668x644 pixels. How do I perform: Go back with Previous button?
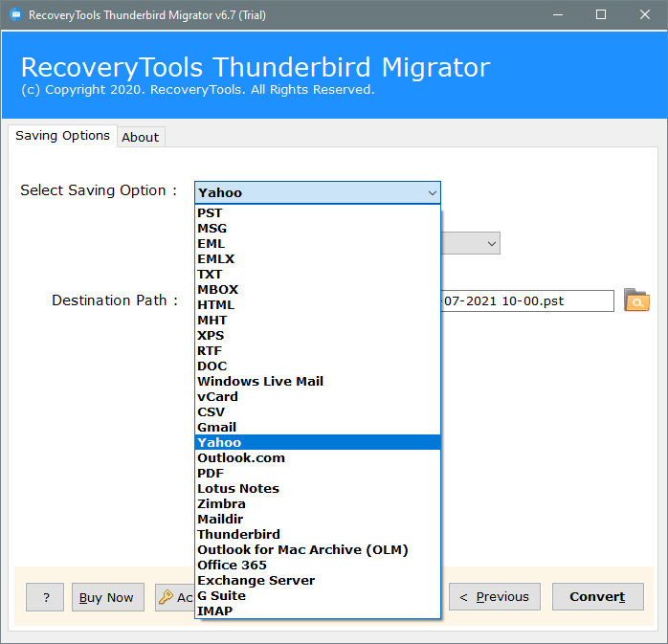(495, 597)
